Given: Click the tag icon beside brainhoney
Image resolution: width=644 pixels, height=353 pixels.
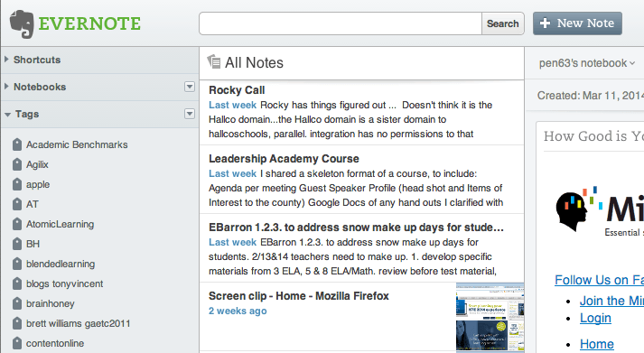Looking at the screenshot, I should 17,303.
